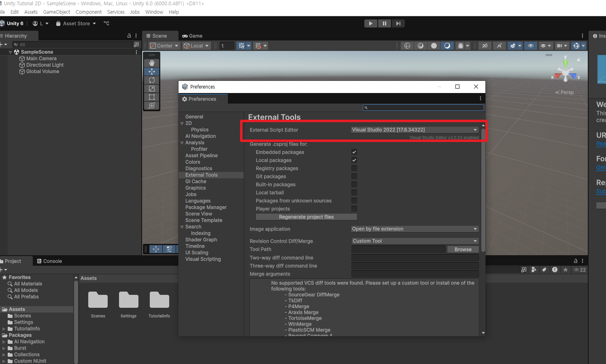The height and width of the screenshot is (364, 606).
Task: Toggle Local packages checkbox
Action: 354,160
